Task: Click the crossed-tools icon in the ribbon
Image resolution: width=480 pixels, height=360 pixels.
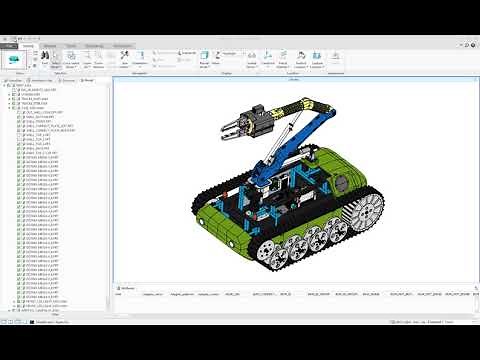Action: click(x=124, y=56)
